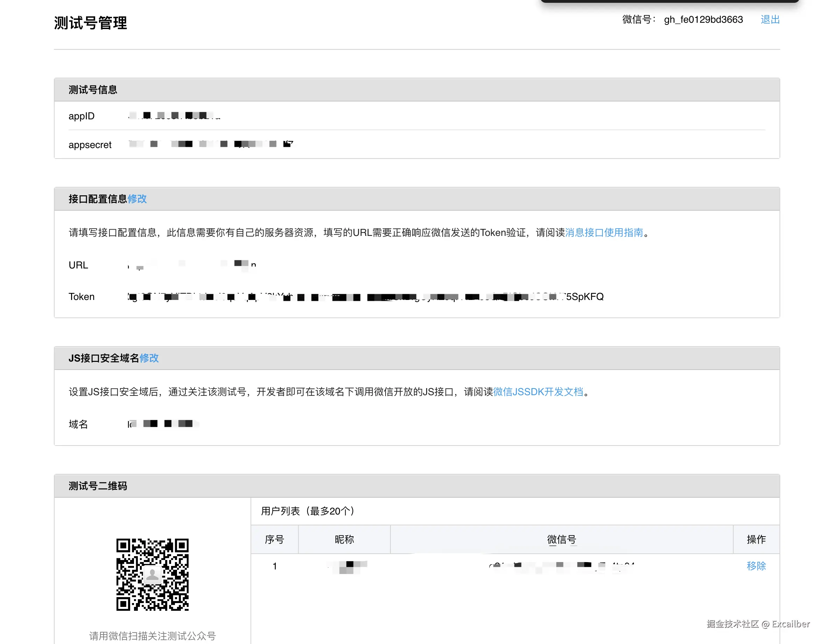Screen dimensions: 825x644
Task: Click the gh_fe0129bd3663 WeChat ID text
Action: 703,20
